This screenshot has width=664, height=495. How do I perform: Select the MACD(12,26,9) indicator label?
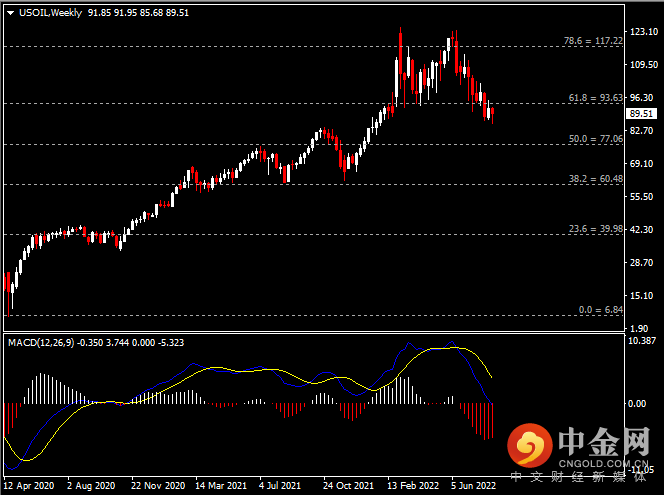(41, 343)
